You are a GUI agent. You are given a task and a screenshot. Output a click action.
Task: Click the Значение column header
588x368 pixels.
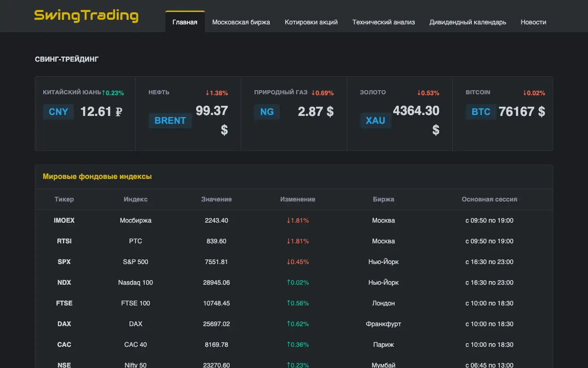pyautogui.click(x=216, y=200)
